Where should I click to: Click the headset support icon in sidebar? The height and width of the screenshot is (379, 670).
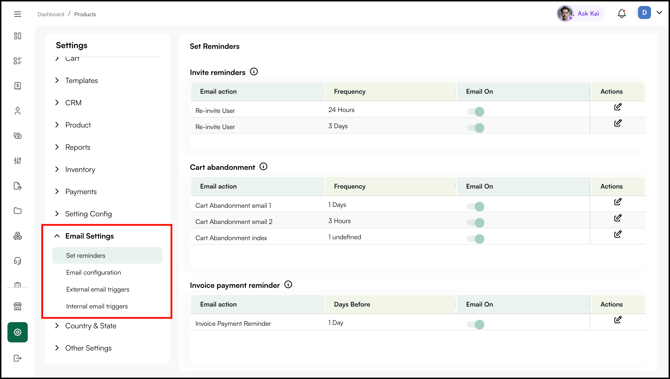[x=18, y=261]
